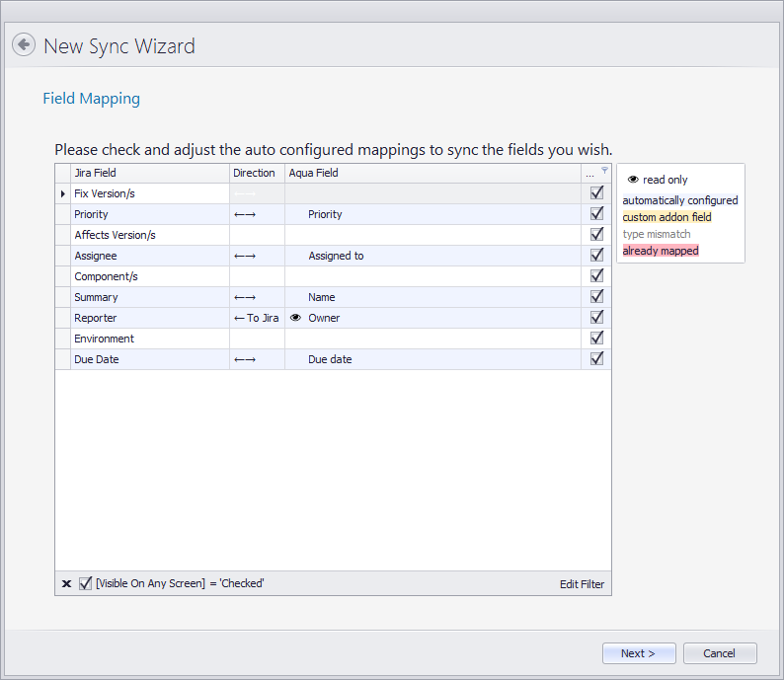Open the '← To Jira' direction dropdown for Reporter
Image resolution: width=784 pixels, height=680 pixels.
(256, 318)
